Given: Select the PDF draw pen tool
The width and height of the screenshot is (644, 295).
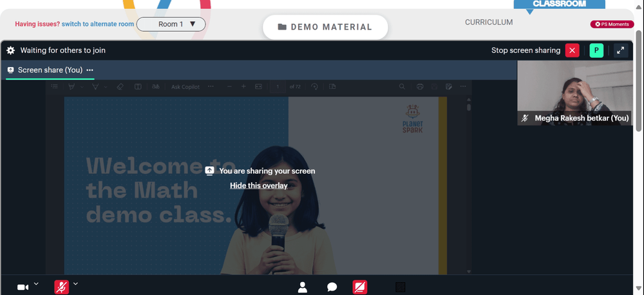Looking at the screenshot, I should coord(95,87).
